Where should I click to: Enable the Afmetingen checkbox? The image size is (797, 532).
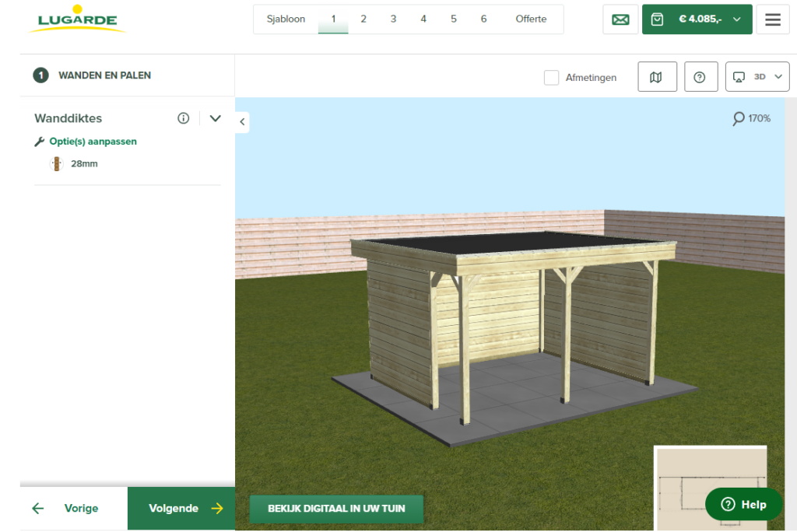pos(552,77)
